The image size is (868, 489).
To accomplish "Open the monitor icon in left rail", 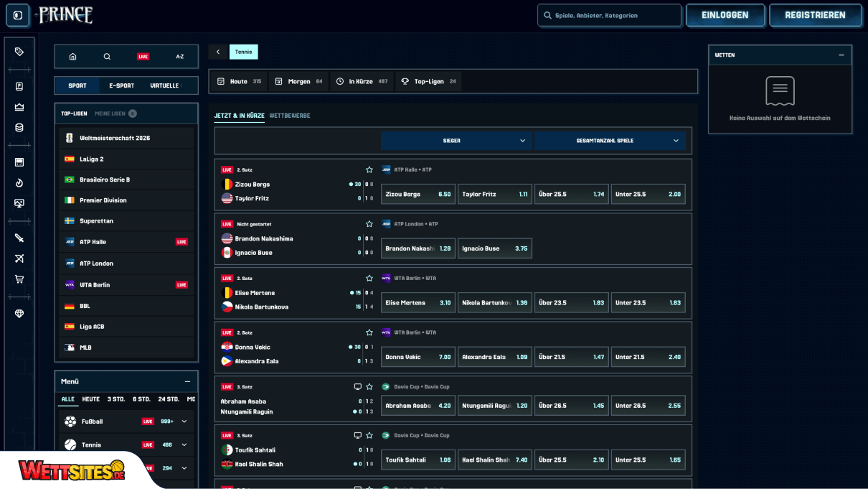I will (19, 203).
